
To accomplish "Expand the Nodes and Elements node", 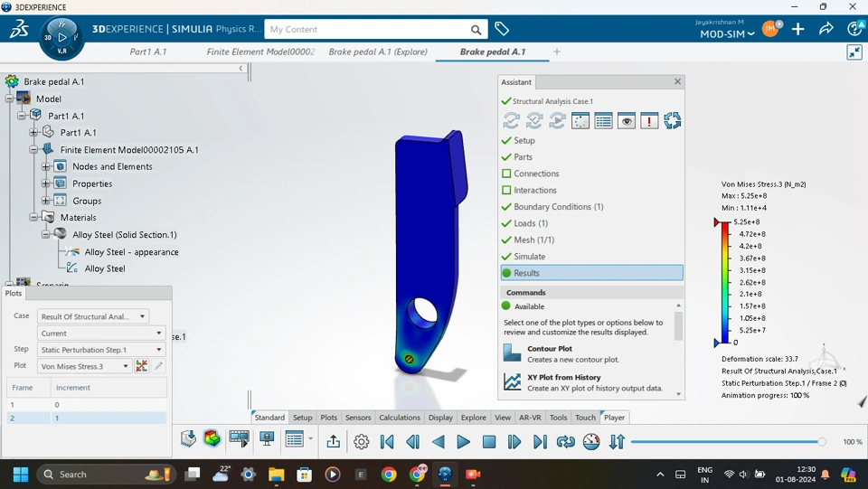I will point(46,166).
